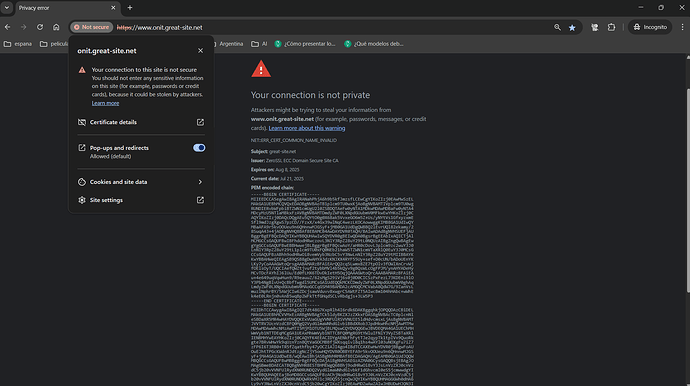Image resolution: width=690 pixels, height=386 pixels.
Task: Click the Not secure site info chip
Action: [x=92, y=27]
